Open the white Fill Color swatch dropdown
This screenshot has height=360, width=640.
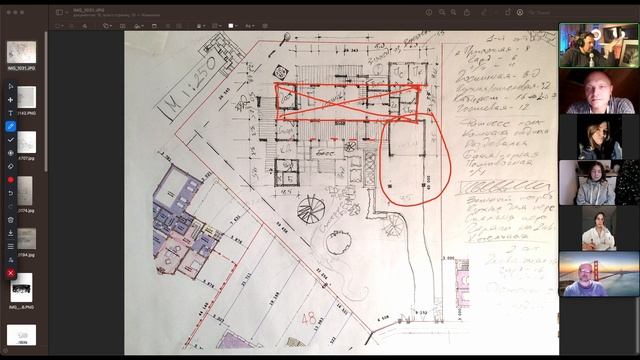point(233,26)
